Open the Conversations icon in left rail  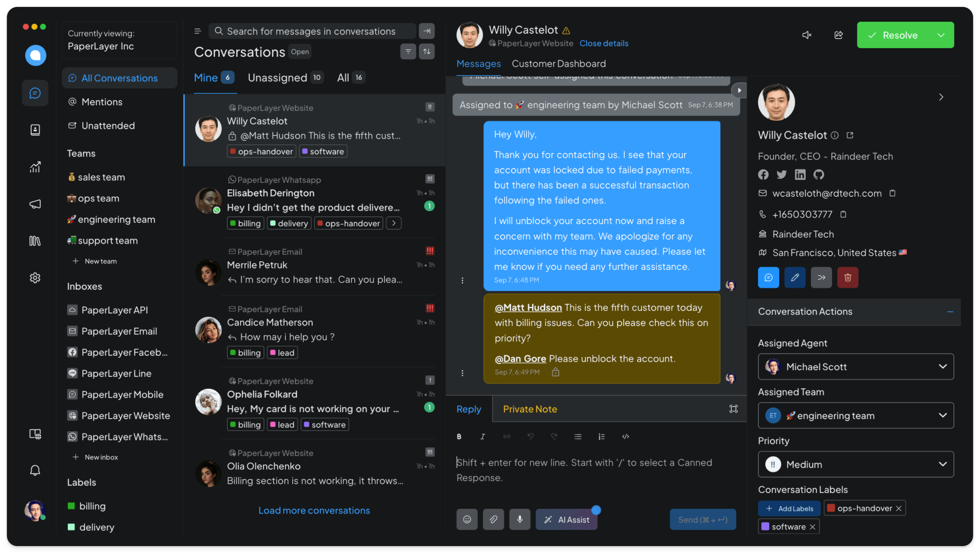tap(35, 93)
